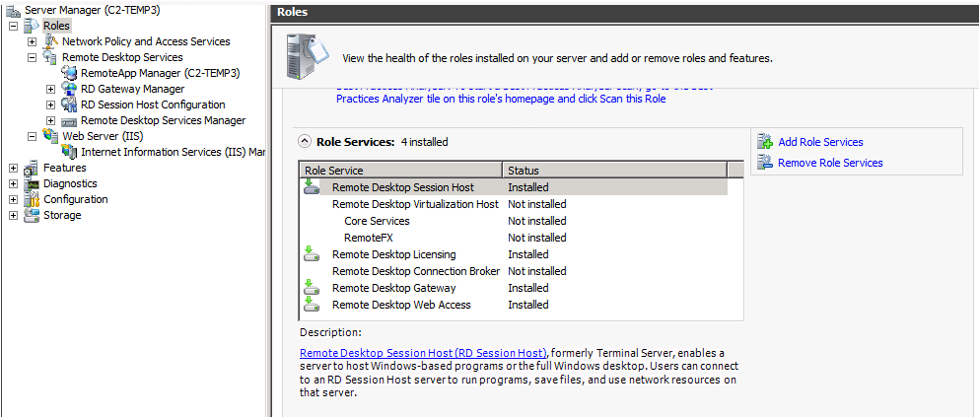The width and height of the screenshot is (980, 418).
Task: Expand the RD Gateway Manager node
Action: click(x=51, y=89)
